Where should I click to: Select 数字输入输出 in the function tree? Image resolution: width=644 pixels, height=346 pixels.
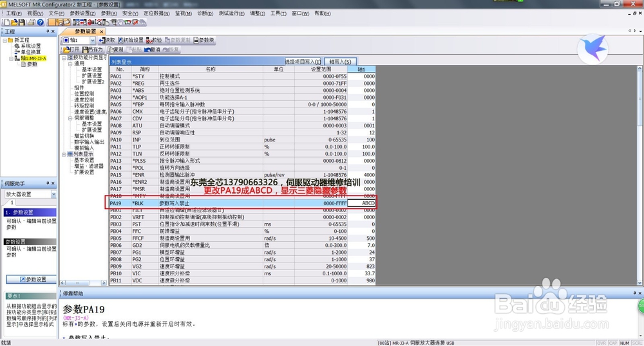click(x=89, y=142)
